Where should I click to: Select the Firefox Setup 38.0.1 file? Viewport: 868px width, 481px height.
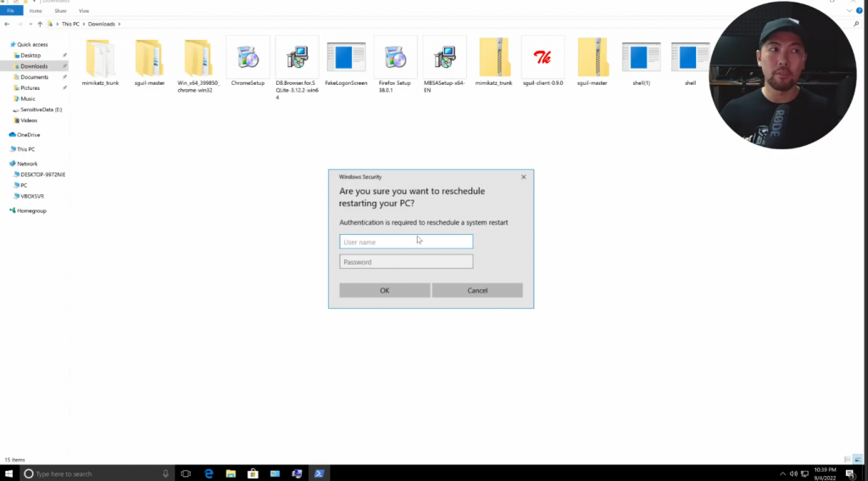tap(395, 59)
